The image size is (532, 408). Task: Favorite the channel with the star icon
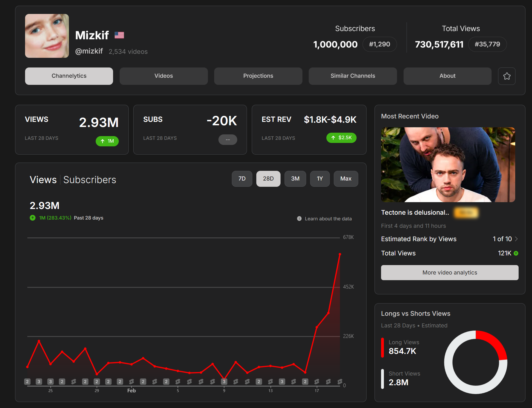tap(507, 76)
